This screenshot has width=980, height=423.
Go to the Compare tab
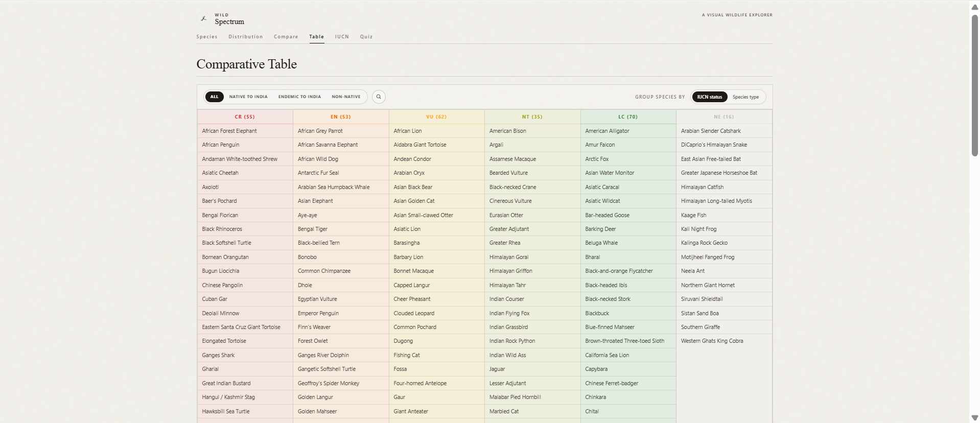click(x=286, y=37)
